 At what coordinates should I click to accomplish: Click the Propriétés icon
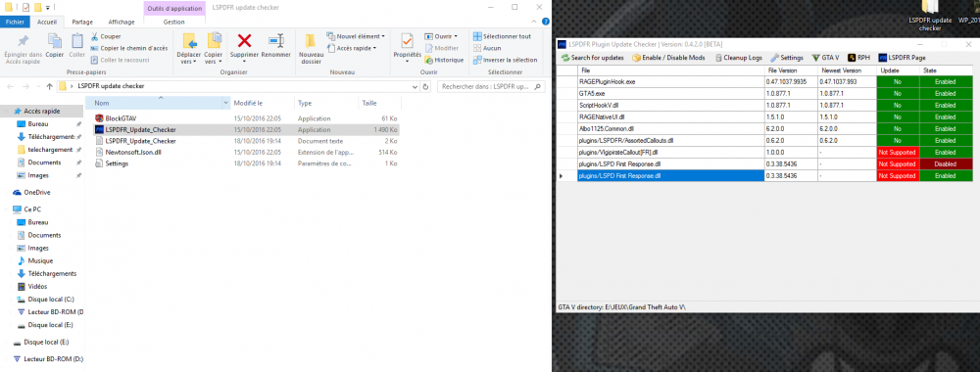point(407,40)
